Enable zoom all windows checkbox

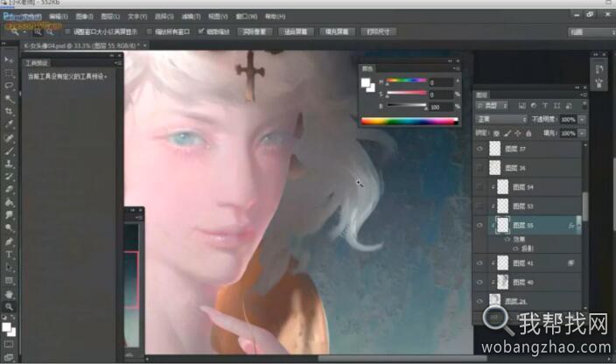point(150,31)
